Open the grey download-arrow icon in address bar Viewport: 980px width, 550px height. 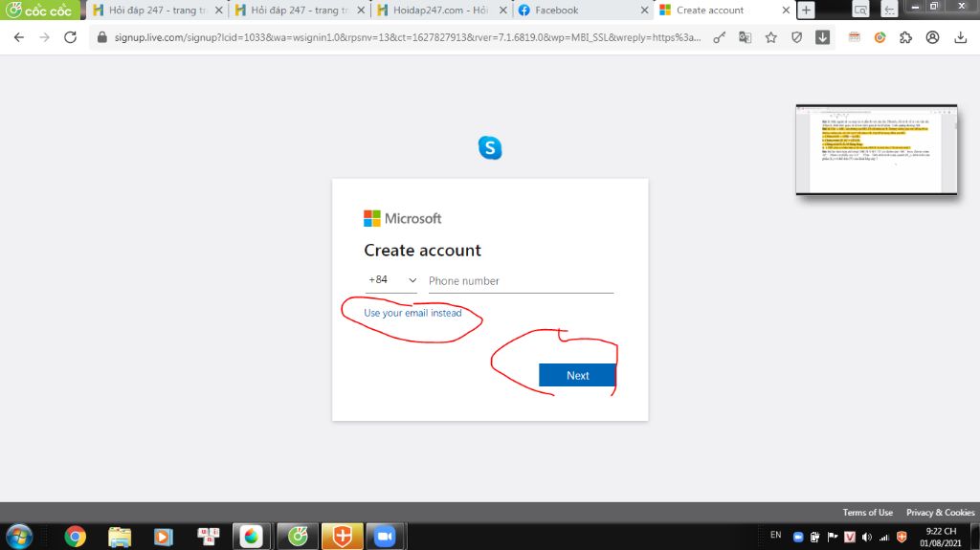[822, 37]
